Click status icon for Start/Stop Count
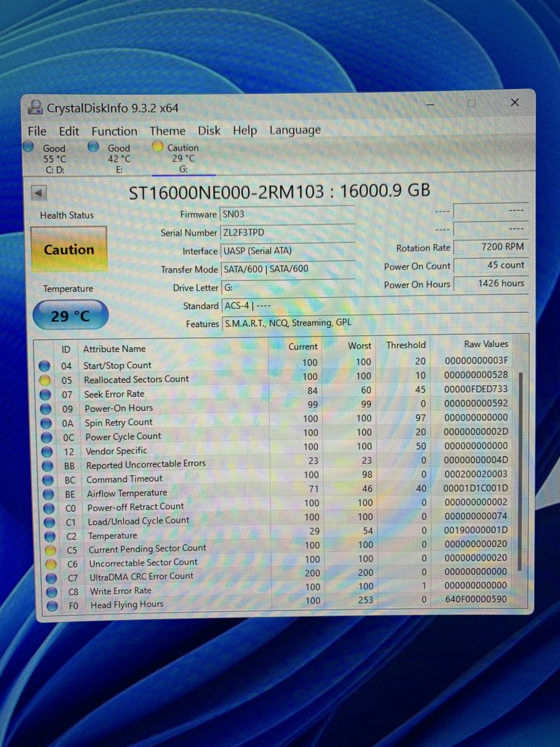Viewport: 560px width, 747px height. [x=44, y=366]
